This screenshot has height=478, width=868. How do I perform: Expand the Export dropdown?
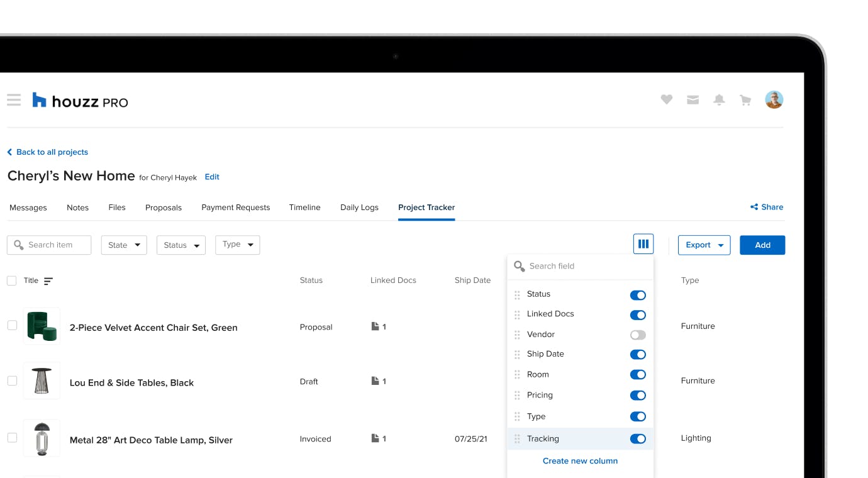pyautogui.click(x=704, y=245)
